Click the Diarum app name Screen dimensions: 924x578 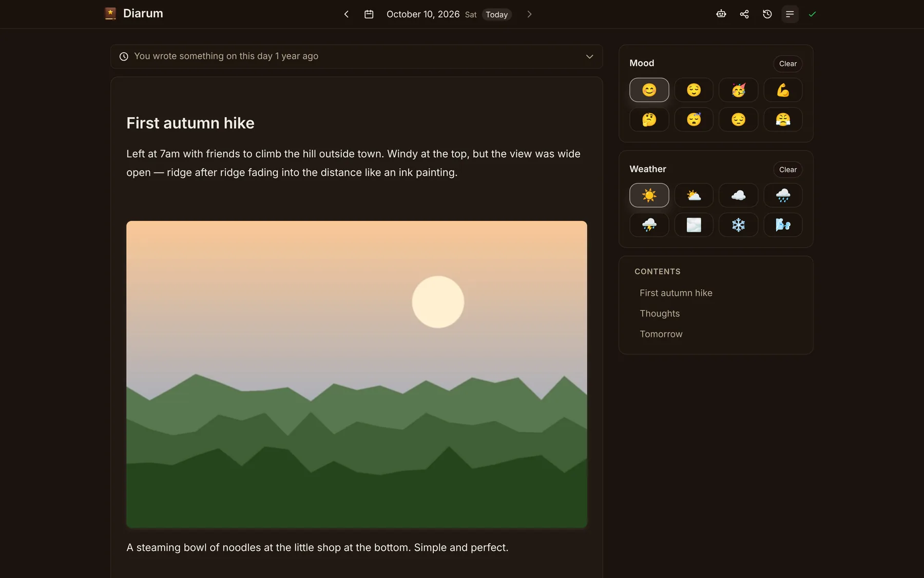(143, 14)
